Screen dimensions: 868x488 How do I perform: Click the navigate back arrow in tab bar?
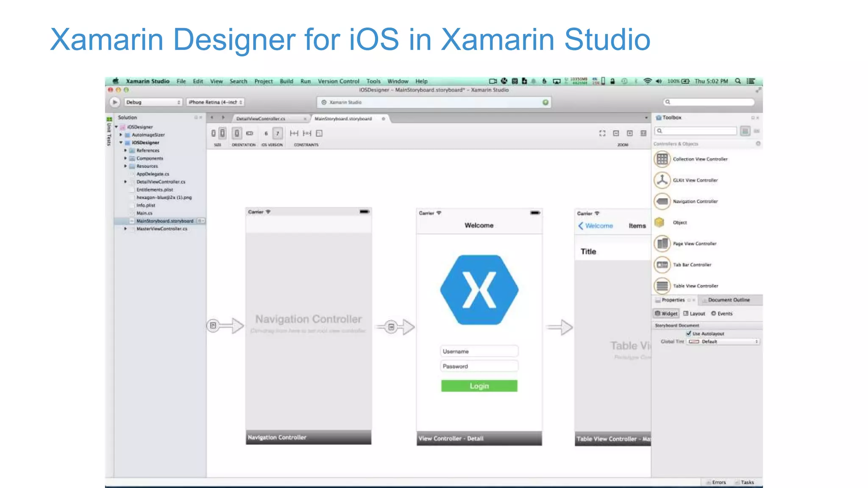pos(212,118)
